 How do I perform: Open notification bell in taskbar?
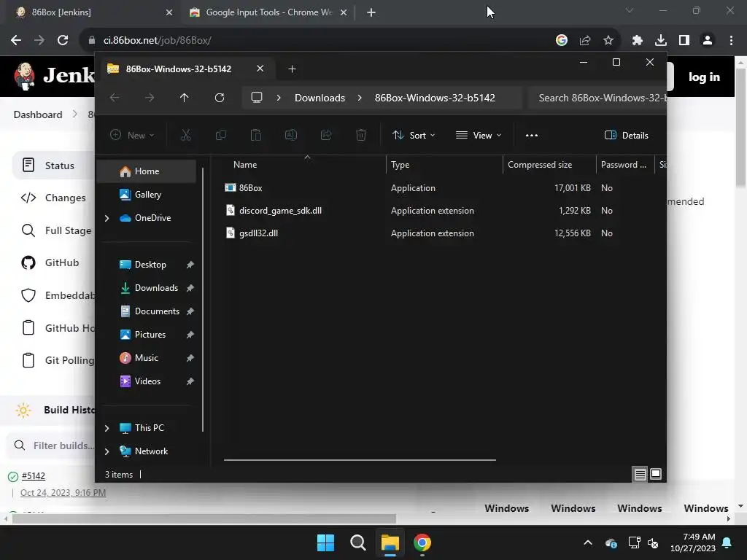pyautogui.click(x=727, y=542)
